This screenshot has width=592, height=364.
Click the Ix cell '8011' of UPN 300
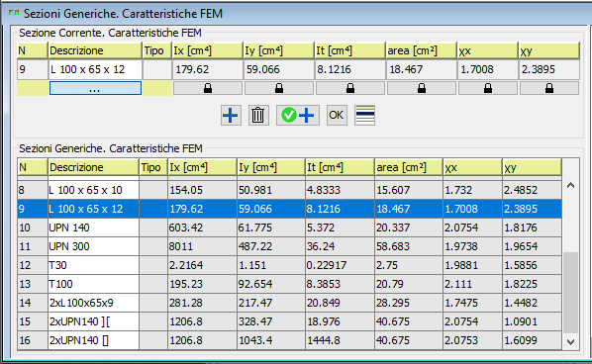[202, 246]
